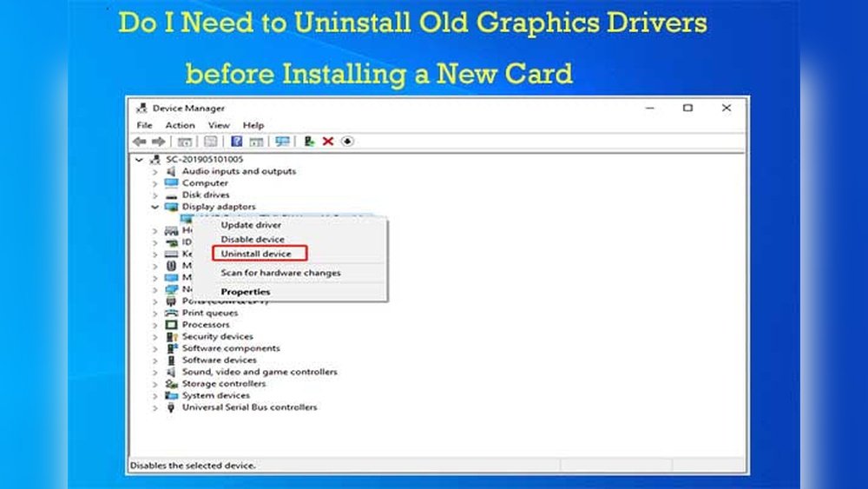Click the Back arrow in the toolbar
The width and height of the screenshot is (868, 489).
point(139,142)
